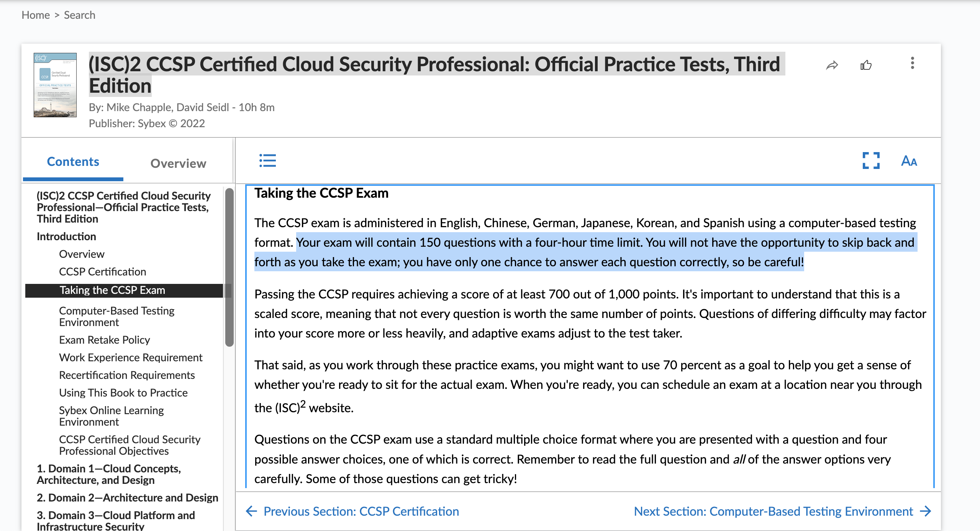Toggle the table of contents list icon
This screenshot has width=980, height=531.
click(267, 161)
